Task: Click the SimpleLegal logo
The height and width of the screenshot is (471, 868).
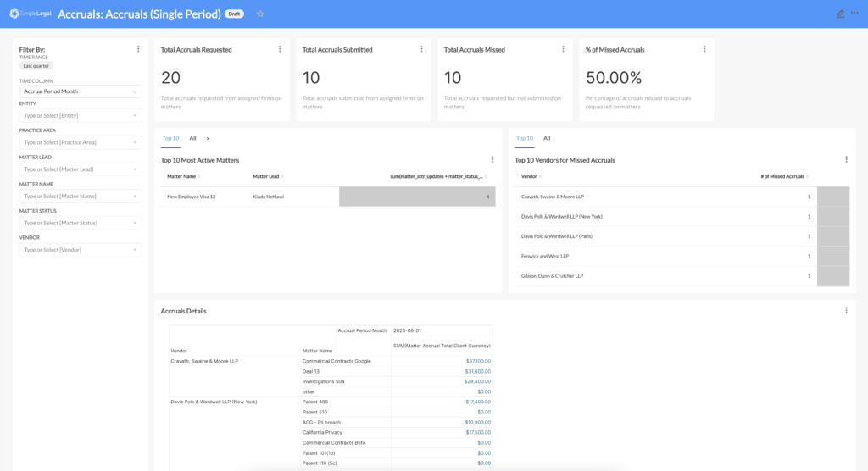Action: (x=30, y=14)
